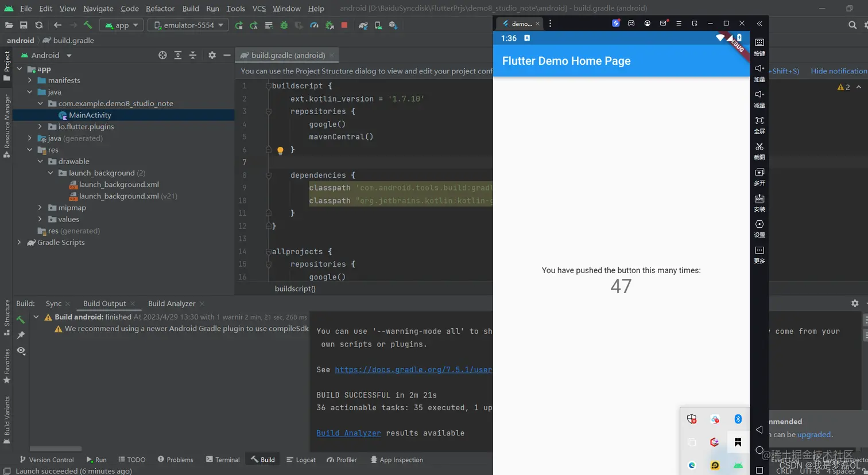Open the VCS menu
The image size is (868, 475).
tap(259, 8)
